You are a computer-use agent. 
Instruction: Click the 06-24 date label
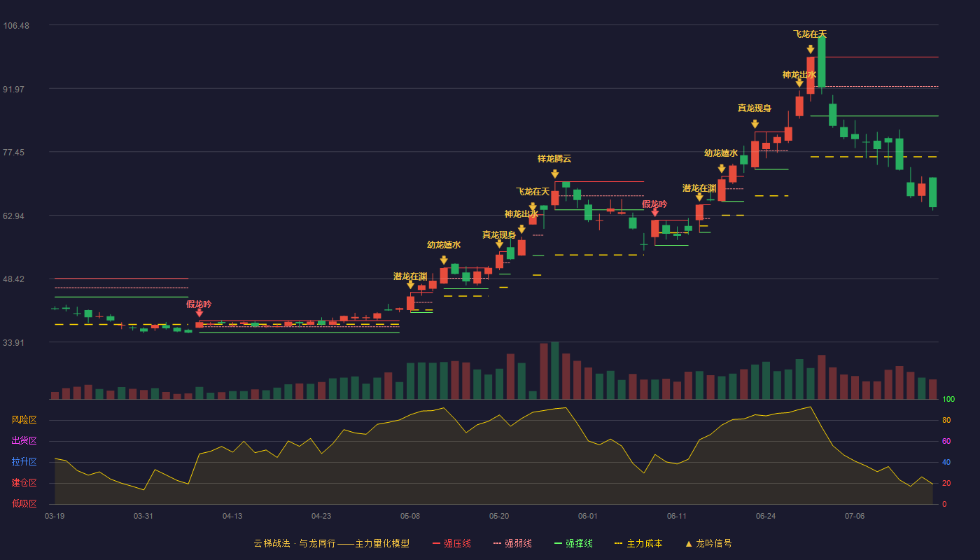(x=766, y=516)
